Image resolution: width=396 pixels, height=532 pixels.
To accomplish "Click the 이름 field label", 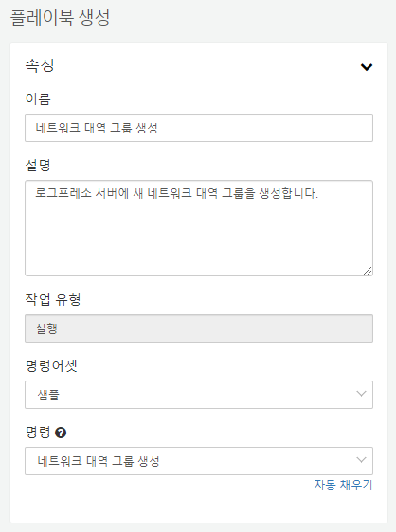I will 38,99.
